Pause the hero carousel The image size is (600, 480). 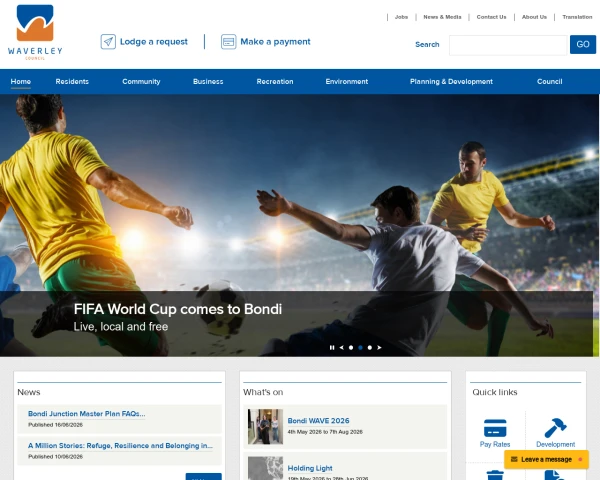(332, 348)
